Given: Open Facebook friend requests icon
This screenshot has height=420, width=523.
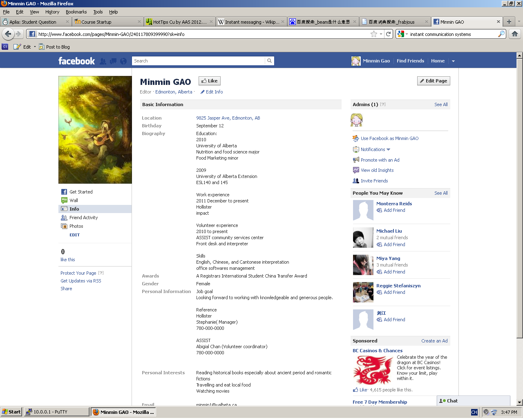Looking at the screenshot, I should pos(103,61).
